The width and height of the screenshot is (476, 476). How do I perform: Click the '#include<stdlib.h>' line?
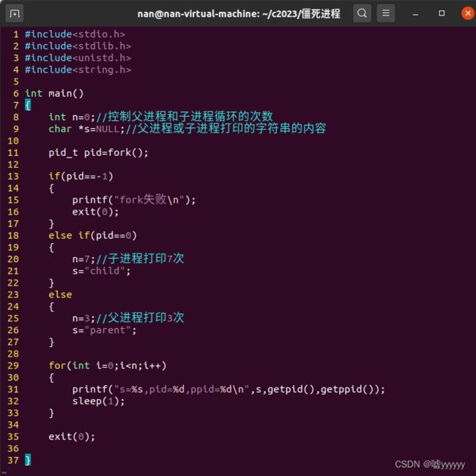pos(78,46)
